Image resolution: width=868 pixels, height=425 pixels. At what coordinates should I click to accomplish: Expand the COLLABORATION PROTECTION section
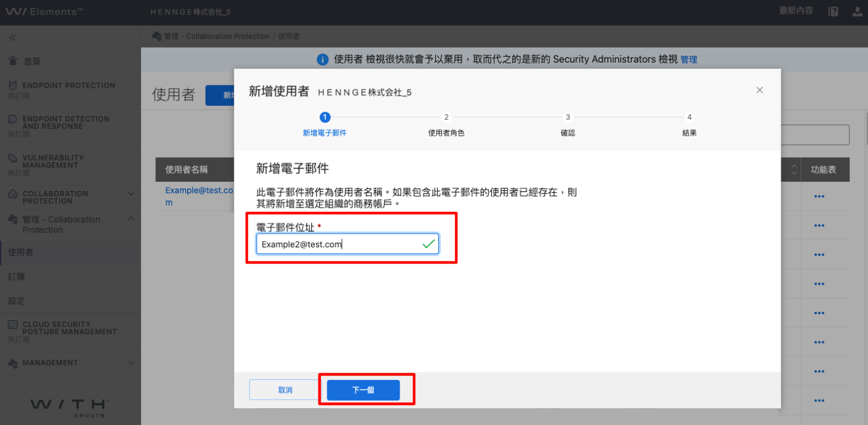(131, 194)
